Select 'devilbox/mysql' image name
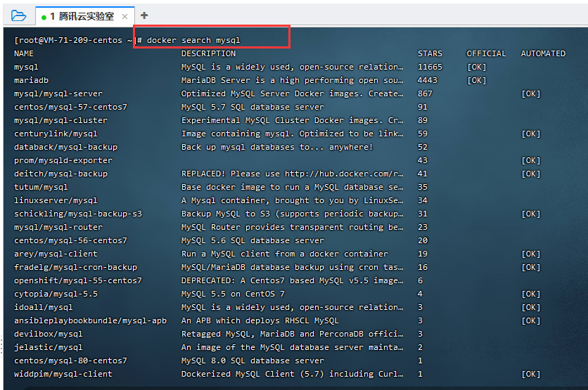Screen dimensions: 588x390 48,334
